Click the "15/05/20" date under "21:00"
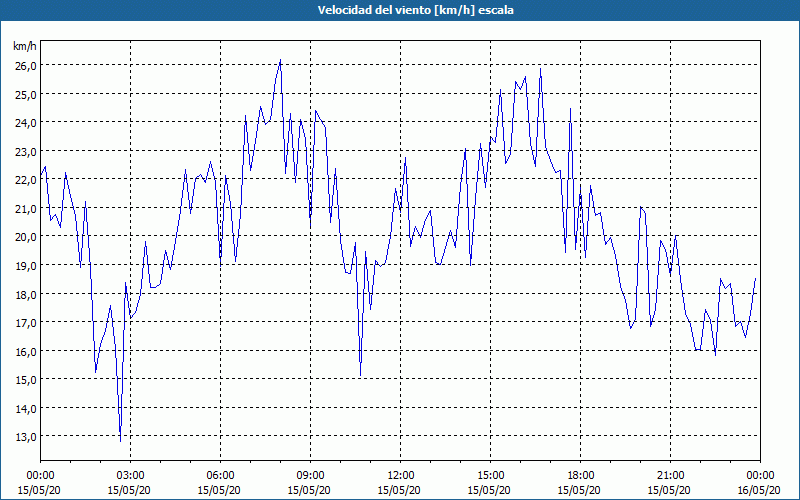800x500 pixels. click(x=670, y=490)
